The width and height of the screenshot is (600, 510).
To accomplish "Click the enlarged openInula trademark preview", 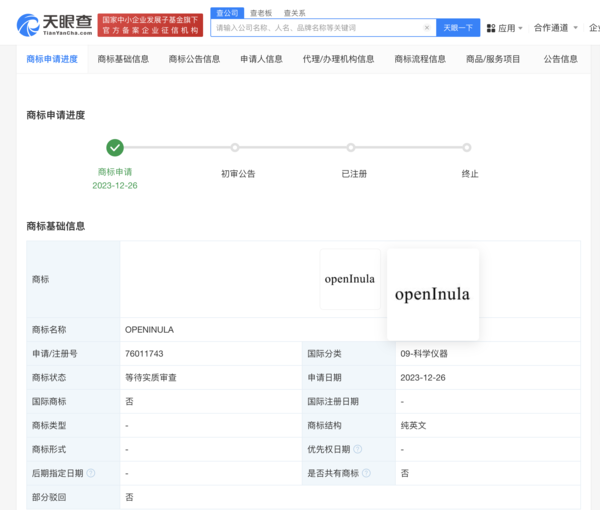I will coord(433,294).
